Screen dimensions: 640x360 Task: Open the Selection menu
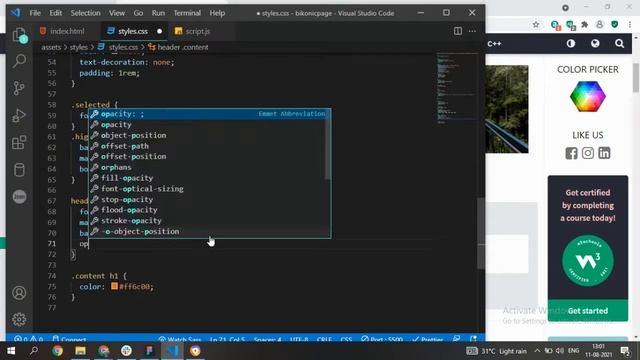pyautogui.click(x=85, y=13)
